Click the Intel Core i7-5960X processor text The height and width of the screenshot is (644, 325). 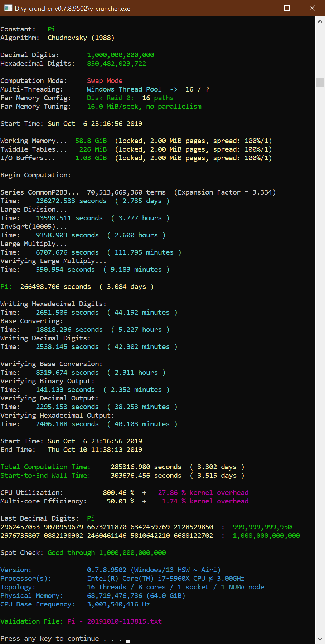[x=165, y=579]
